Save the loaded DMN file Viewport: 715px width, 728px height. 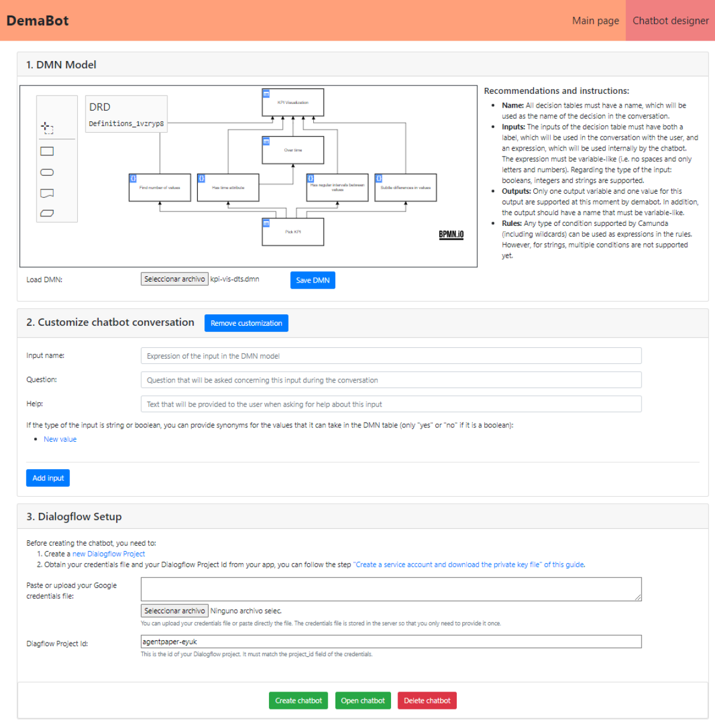[313, 280]
